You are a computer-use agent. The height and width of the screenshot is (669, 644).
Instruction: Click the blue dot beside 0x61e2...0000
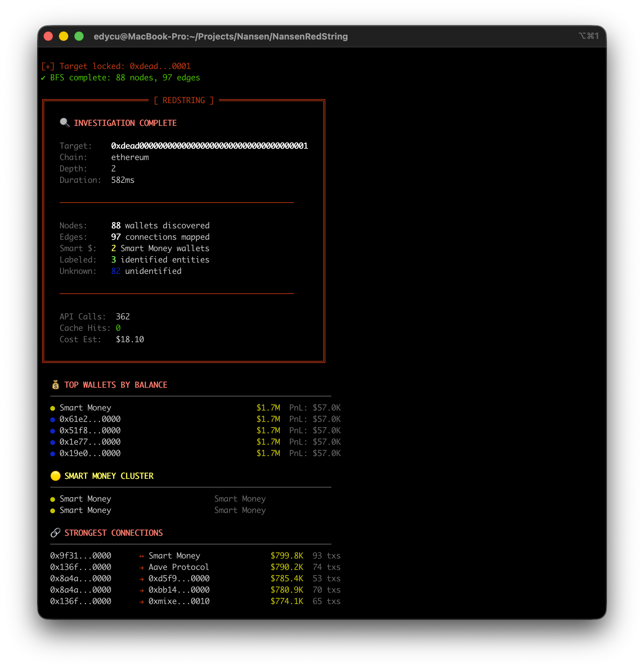[53, 420]
